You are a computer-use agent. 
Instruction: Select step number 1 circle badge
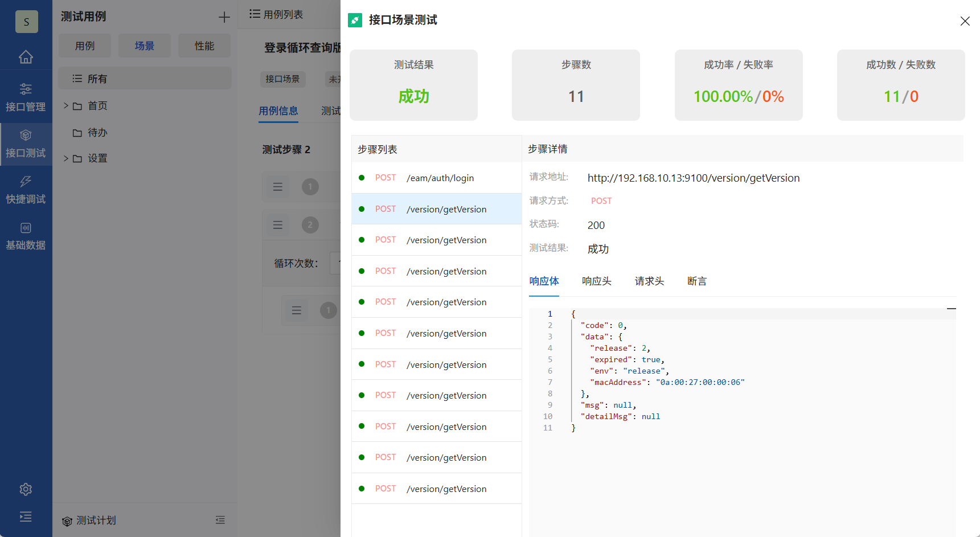[310, 187]
